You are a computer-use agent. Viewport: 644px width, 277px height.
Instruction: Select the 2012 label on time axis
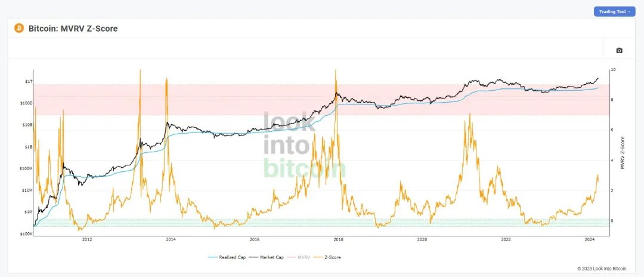(86, 239)
